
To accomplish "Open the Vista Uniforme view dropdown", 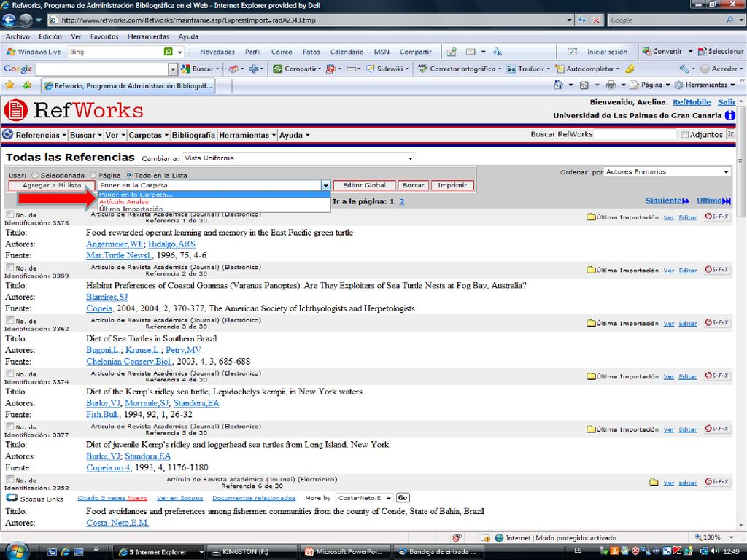I will (298, 158).
